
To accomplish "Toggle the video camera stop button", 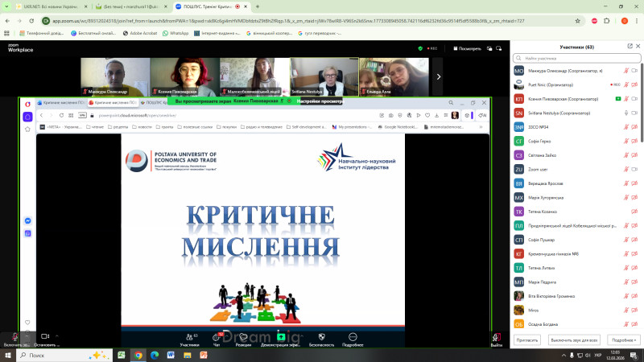I will [x=45, y=336].
